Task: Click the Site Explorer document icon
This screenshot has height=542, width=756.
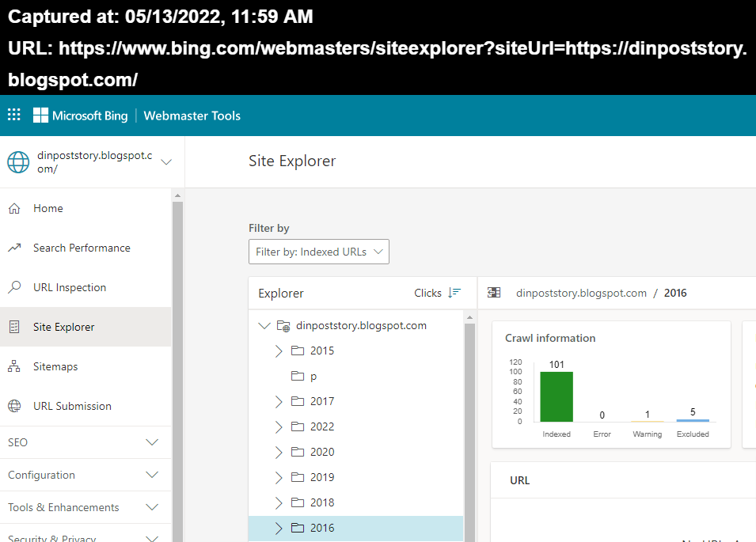Action: click(x=14, y=327)
